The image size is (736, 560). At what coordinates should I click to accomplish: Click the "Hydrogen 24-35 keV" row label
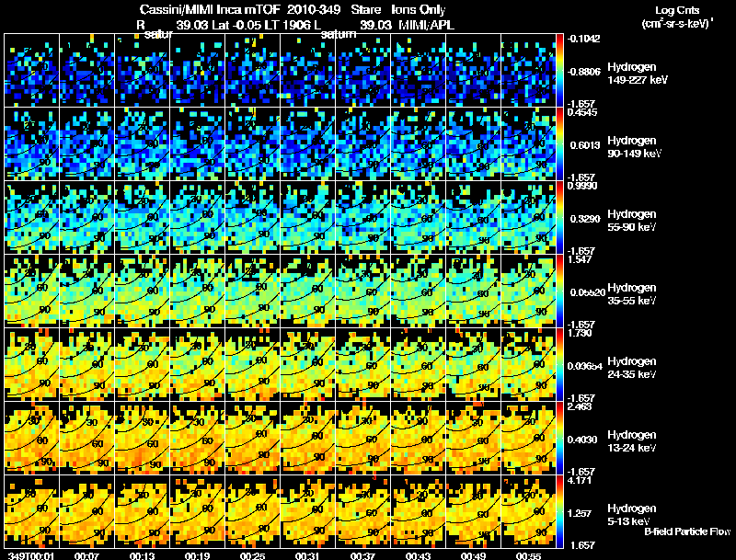[x=632, y=368]
